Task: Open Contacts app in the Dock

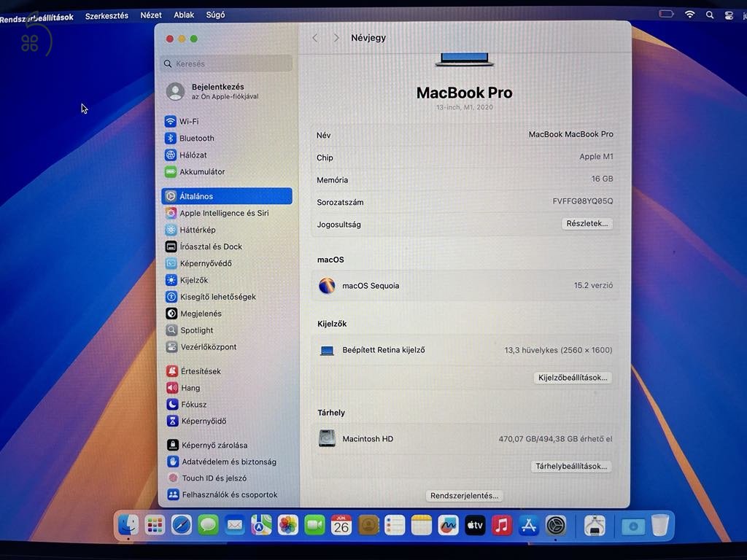Action: (368, 525)
